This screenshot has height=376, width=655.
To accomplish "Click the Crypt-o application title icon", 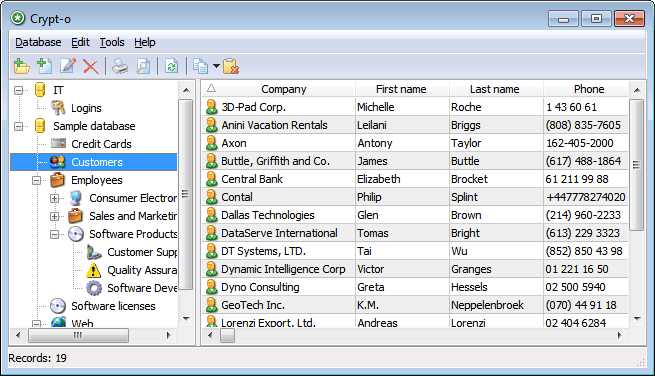I will click(x=18, y=18).
